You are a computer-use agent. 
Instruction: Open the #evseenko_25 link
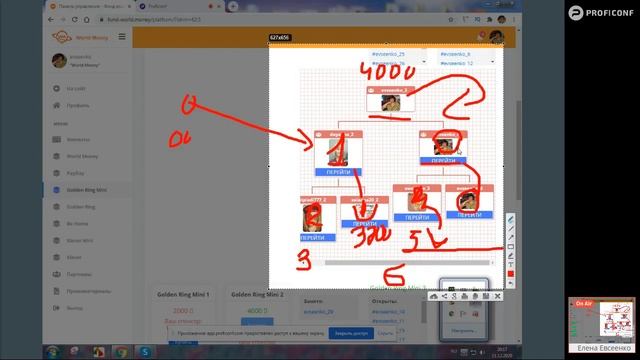tap(388, 54)
